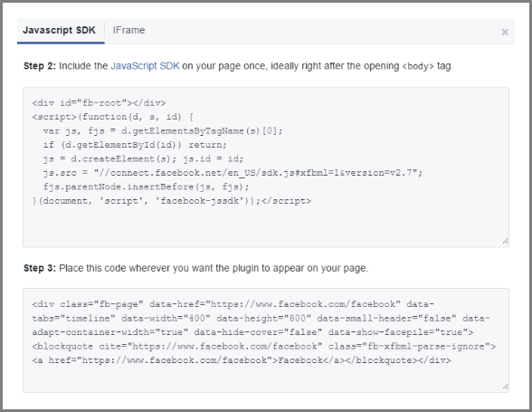The image size is (532, 412).
Task: Click the facebook-jssdk closing script line
Action: (x=171, y=201)
